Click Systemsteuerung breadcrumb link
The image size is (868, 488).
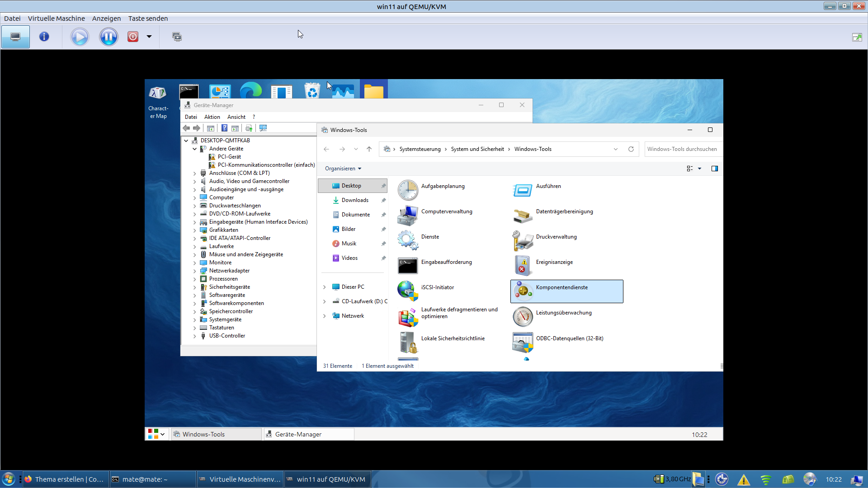[420, 149]
